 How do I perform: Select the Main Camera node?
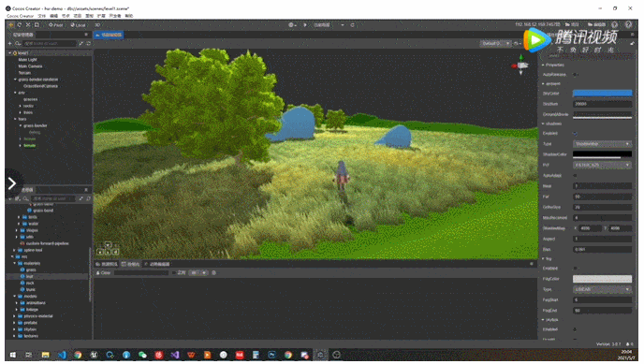click(x=30, y=66)
